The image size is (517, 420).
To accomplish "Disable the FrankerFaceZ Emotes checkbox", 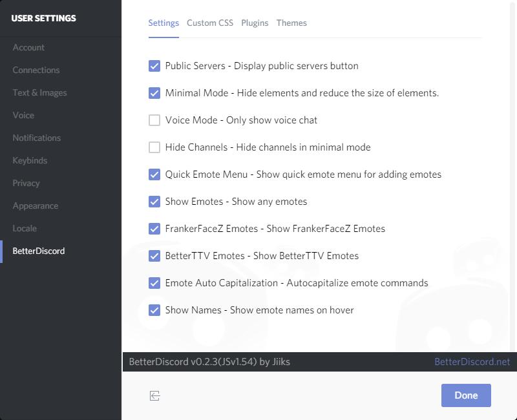I will click(x=154, y=229).
